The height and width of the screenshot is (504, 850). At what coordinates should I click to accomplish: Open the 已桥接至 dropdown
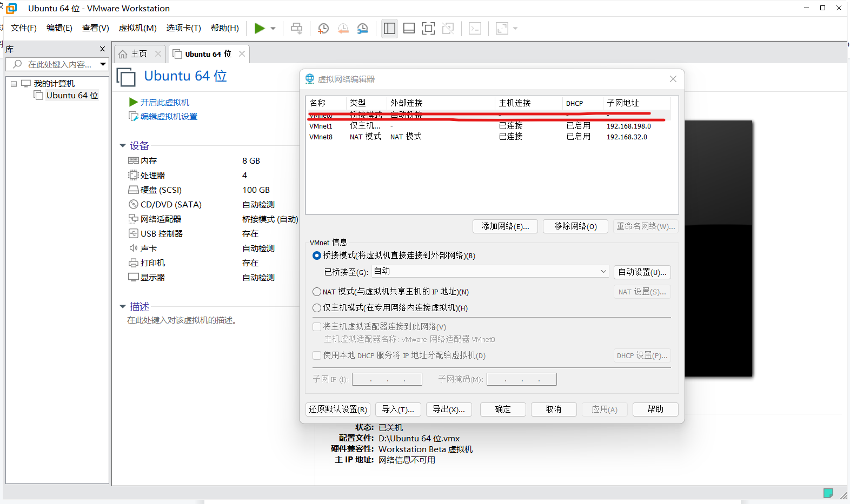pos(490,271)
